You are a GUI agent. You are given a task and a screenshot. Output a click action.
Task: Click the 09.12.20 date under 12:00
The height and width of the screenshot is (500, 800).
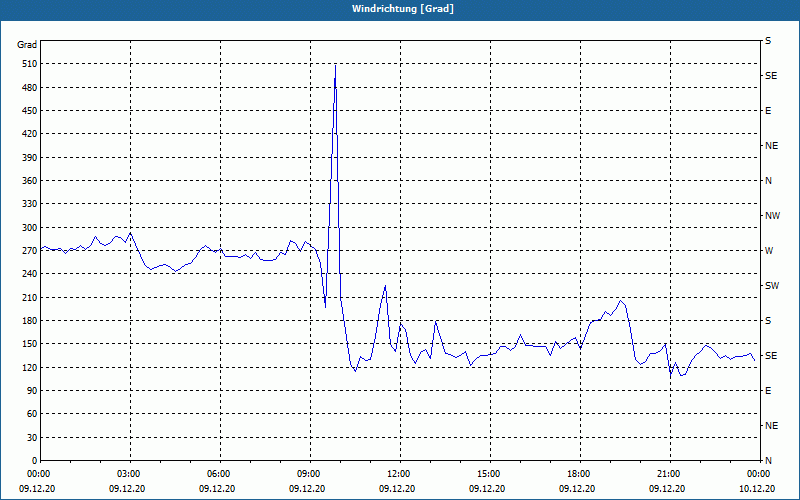click(397, 489)
